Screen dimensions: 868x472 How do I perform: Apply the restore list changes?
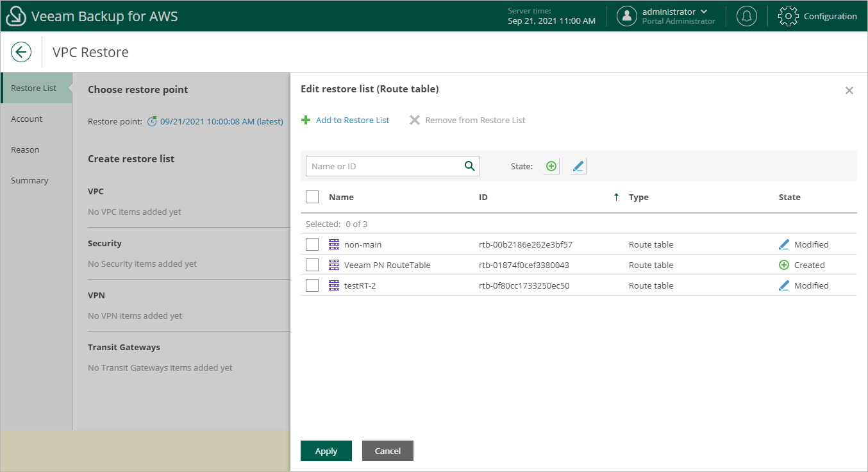[326, 451]
